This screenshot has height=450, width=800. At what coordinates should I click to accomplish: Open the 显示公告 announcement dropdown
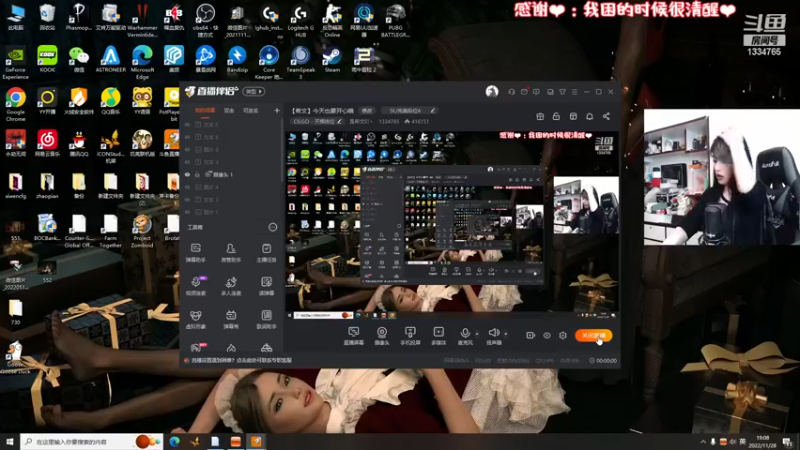point(361,121)
